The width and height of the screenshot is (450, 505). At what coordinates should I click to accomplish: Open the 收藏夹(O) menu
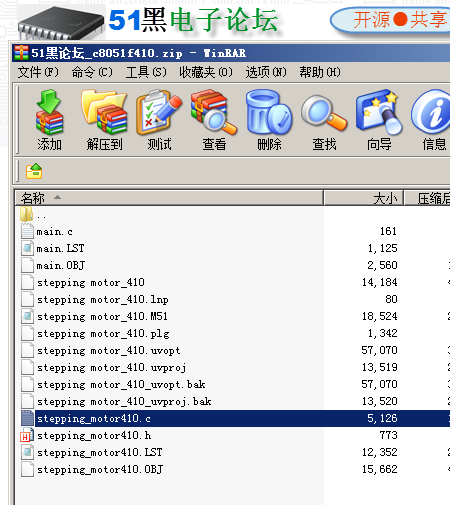point(206,72)
